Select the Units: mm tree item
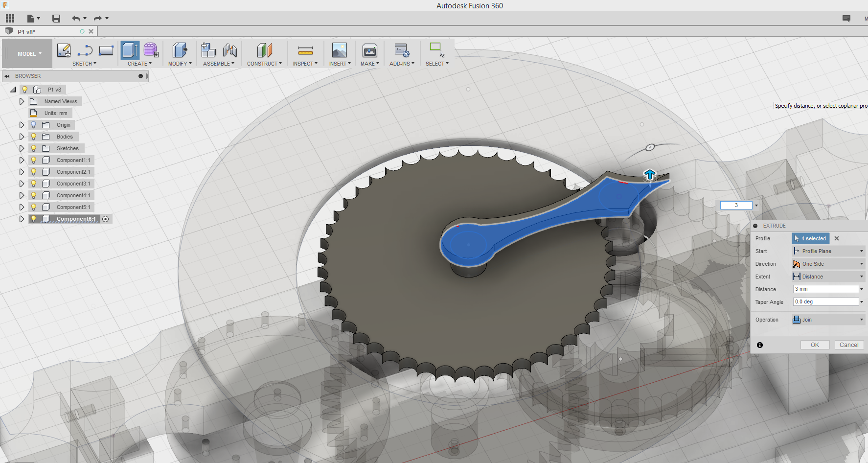Image resolution: width=868 pixels, height=463 pixels. tap(51, 113)
